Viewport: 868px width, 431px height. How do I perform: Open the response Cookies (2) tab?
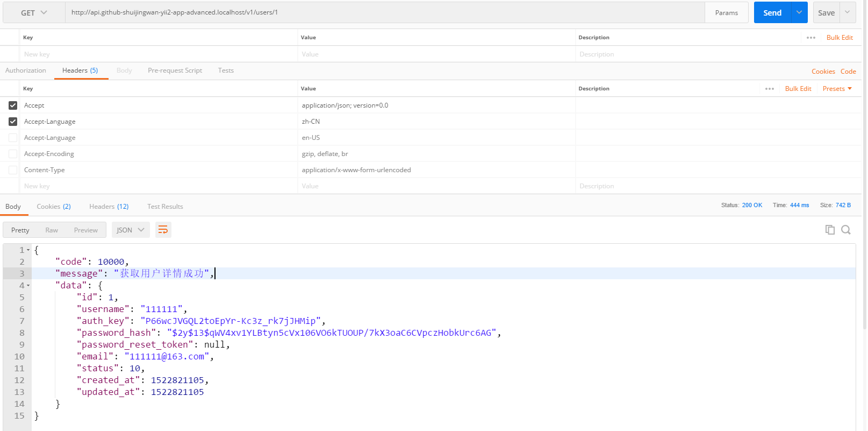point(53,207)
